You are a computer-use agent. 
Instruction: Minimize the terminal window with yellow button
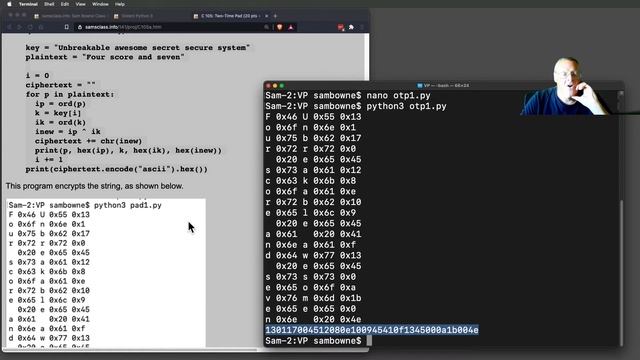pyautogui.click(x=275, y=86)
